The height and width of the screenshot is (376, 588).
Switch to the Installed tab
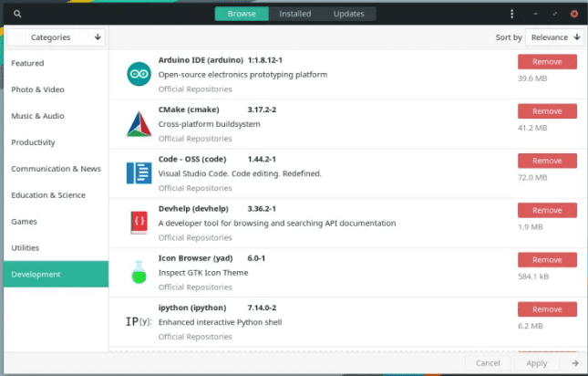pyautogui.click(x=295, y=14)
